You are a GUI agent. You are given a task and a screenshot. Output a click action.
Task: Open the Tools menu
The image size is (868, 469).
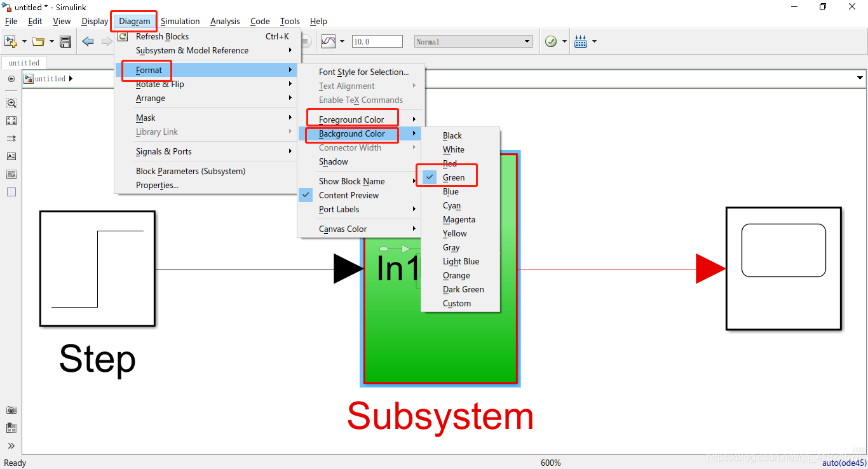[x=290, y=21]
